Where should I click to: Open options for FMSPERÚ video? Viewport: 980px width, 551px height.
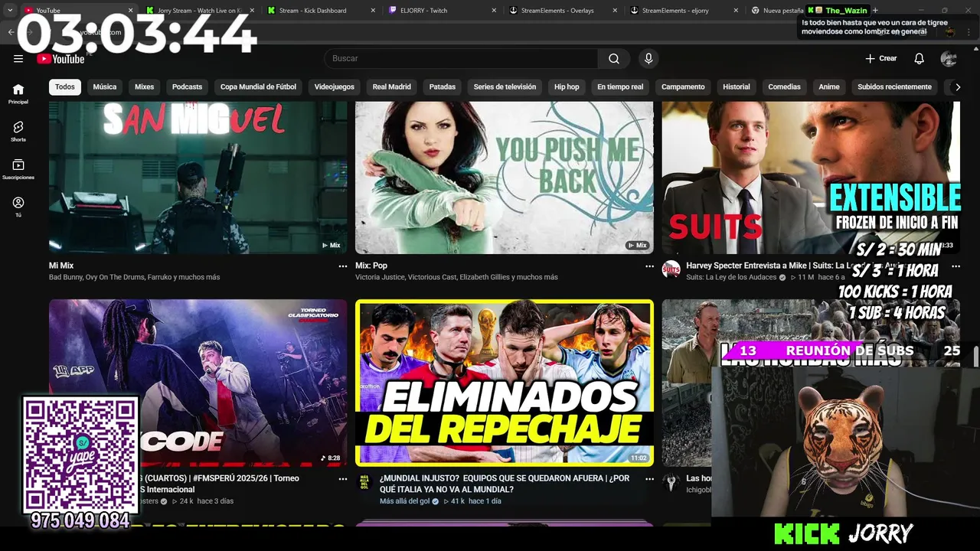pos(342,479)
